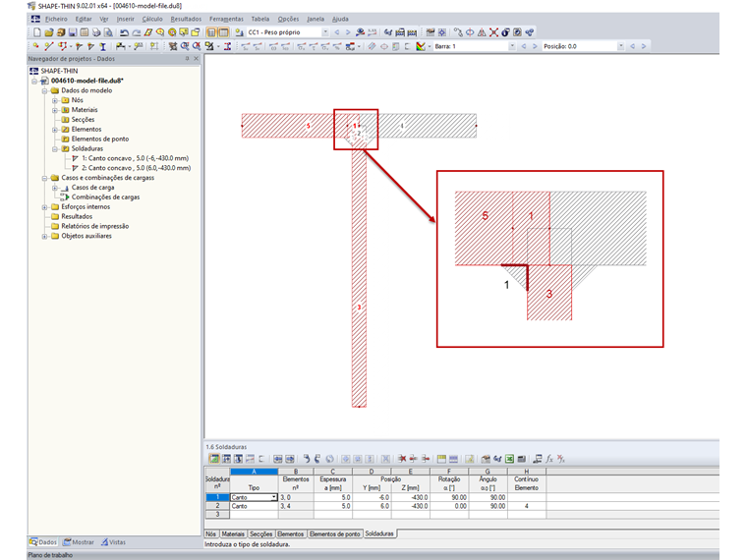Open the Tipo Canto dropdown in row 1
Viewport: 747px width, 560px height.
(x=274, y=497)
